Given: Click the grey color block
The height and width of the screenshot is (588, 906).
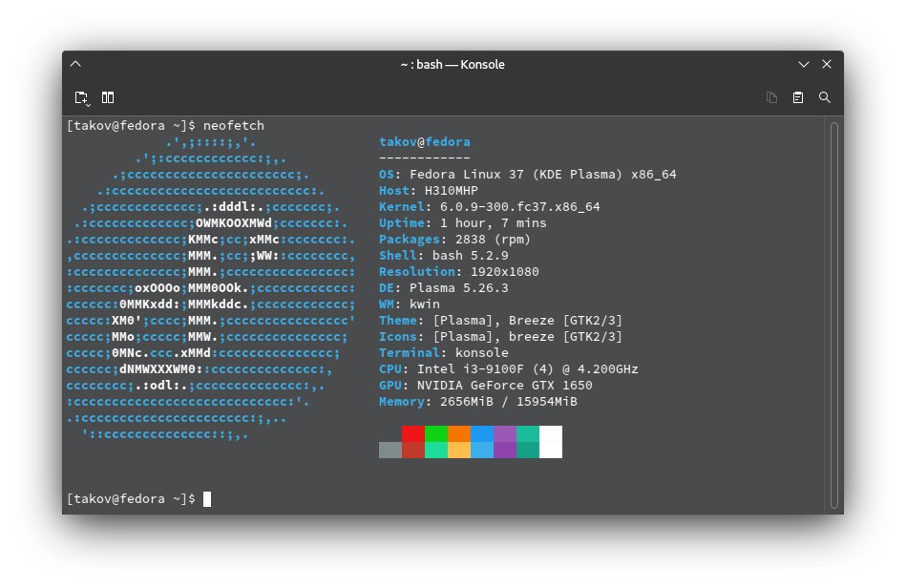Looking at the screenshot, I should tap(390, 450).
